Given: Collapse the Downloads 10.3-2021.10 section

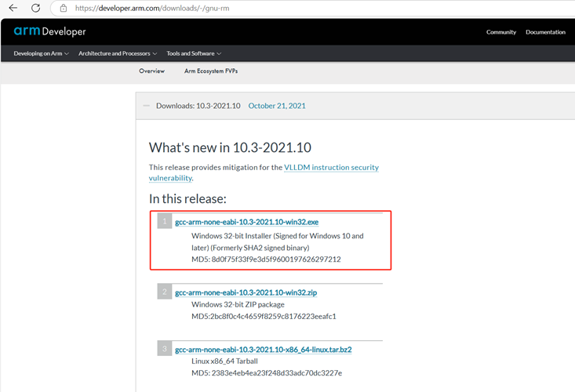Looking at the screenshot, I should [146, 106].
